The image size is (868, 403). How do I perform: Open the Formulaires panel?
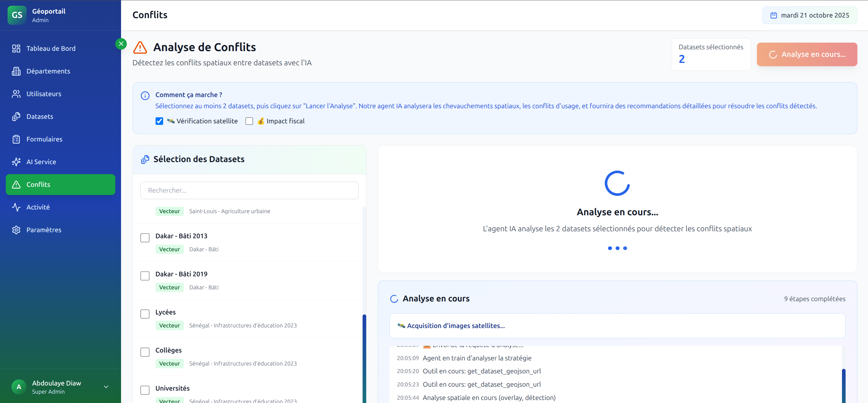click(44, 139)
